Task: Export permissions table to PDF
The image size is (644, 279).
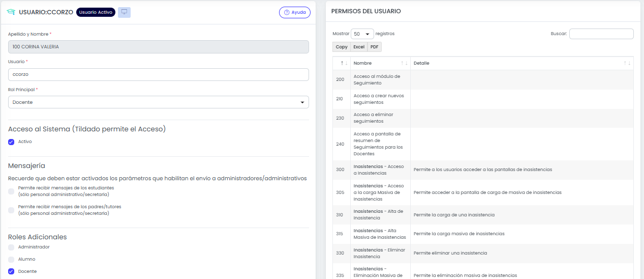Action: click(x=374, y=47)
